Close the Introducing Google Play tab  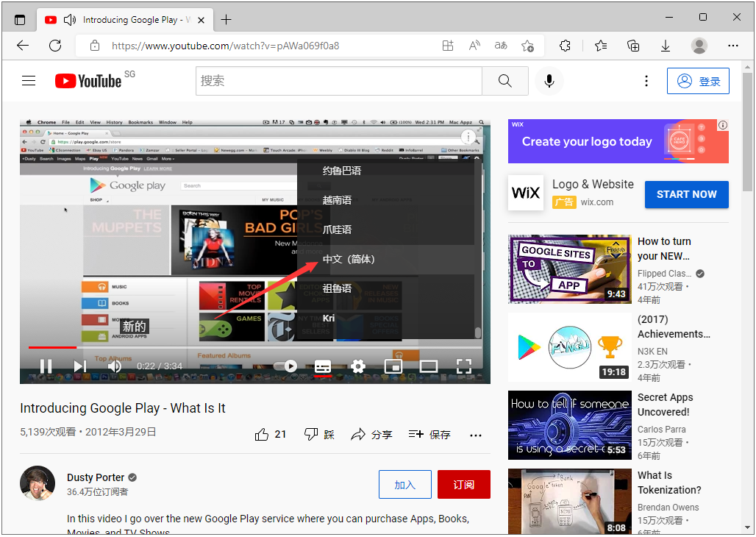click(x=202, y=21)
